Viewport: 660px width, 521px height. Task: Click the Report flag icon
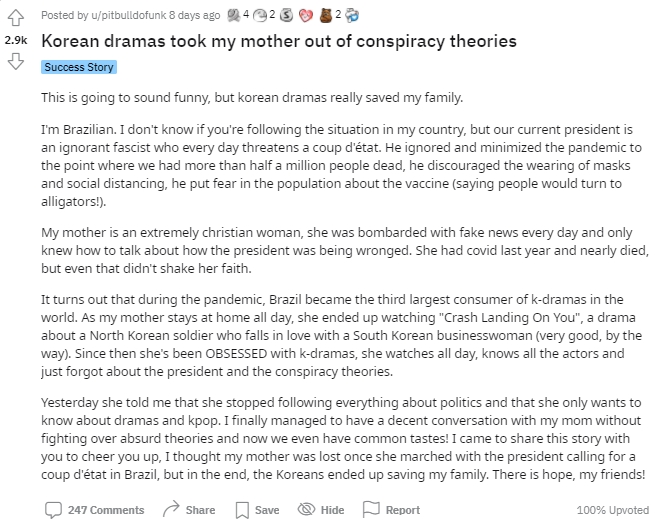[371, 509]
